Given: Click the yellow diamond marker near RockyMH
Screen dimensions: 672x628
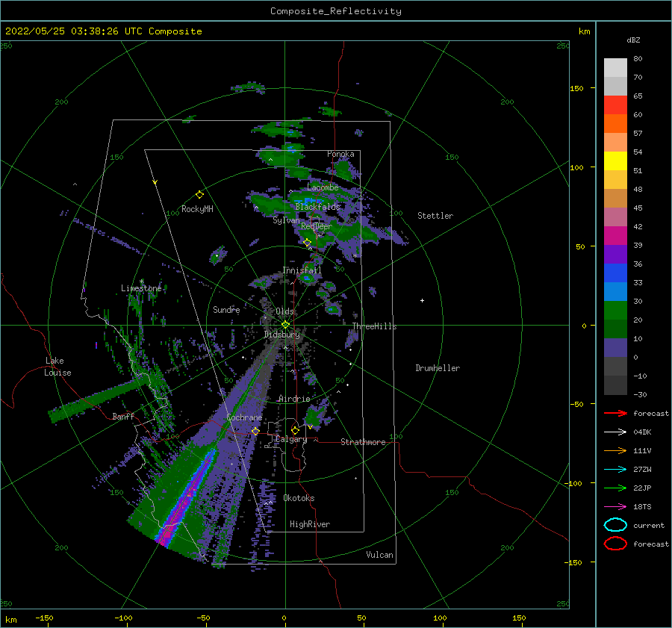Looking at the screenshot, I should point(199,195).
